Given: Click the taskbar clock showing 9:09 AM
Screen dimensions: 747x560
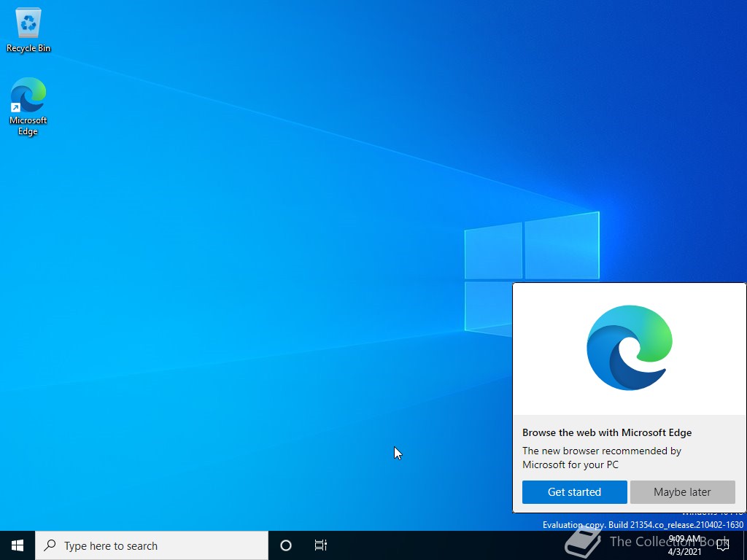Looking at the screenshot, I should 684,545.
